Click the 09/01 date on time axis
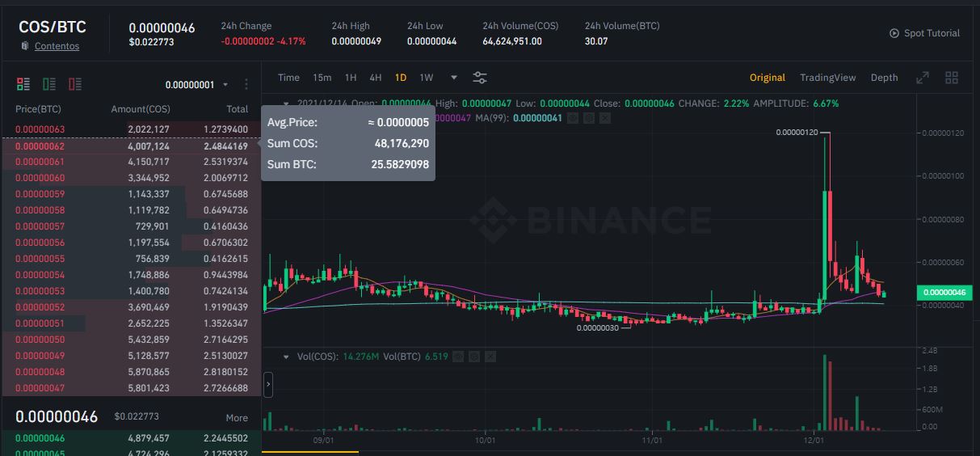The width and height of the screenshot is (980, 456). pyautogui.click(x=323, y=441)
